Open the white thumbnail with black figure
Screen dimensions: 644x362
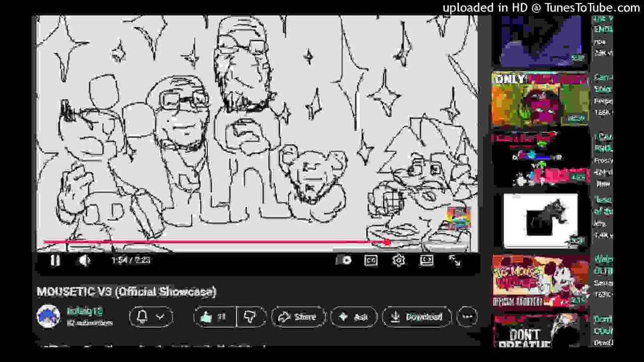pyautogui.click(x=540, y=221)
